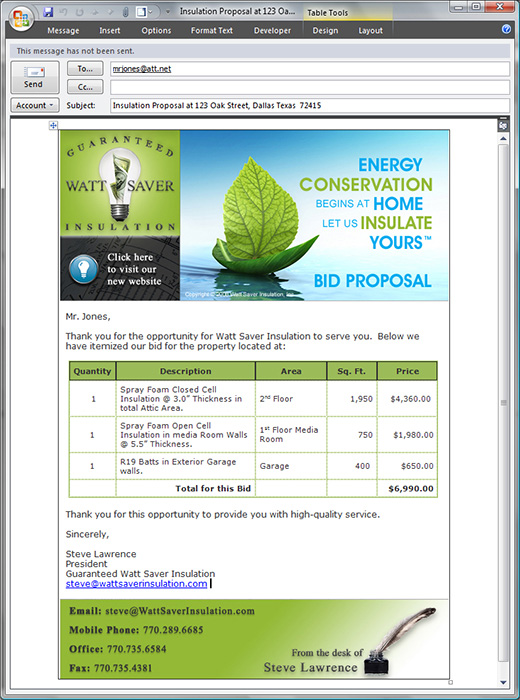
Task: Click the scrollbar up arrow
Action: tap(503, 139)
